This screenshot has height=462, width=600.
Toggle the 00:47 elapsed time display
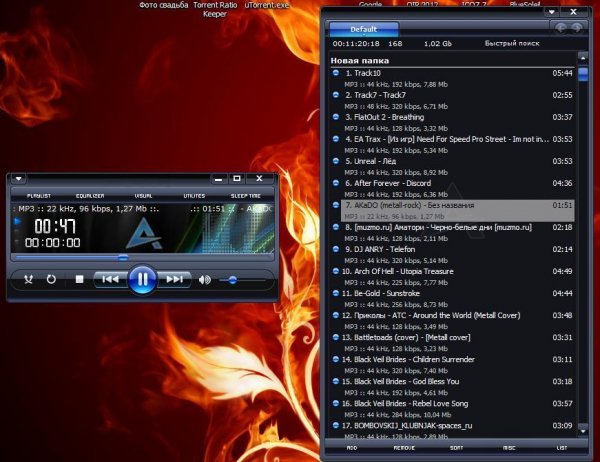click(x=55, y=227)
